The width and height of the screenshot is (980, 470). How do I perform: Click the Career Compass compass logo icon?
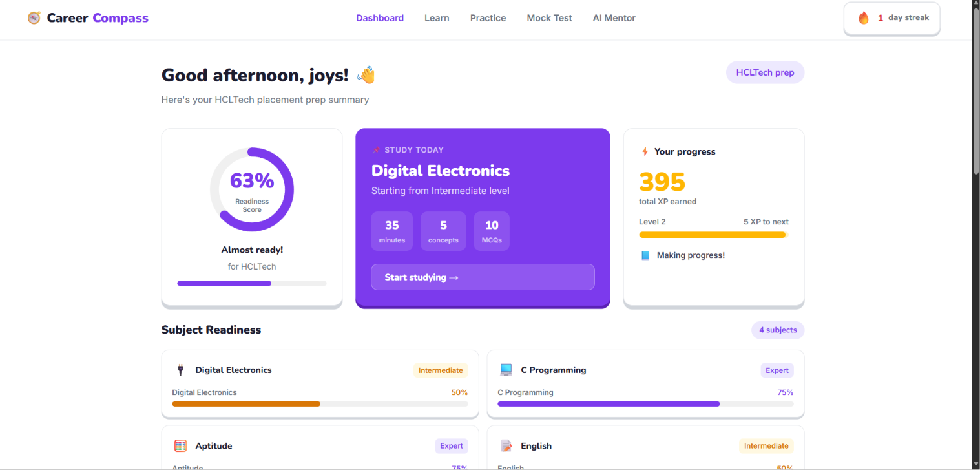[x=34, y=18]
